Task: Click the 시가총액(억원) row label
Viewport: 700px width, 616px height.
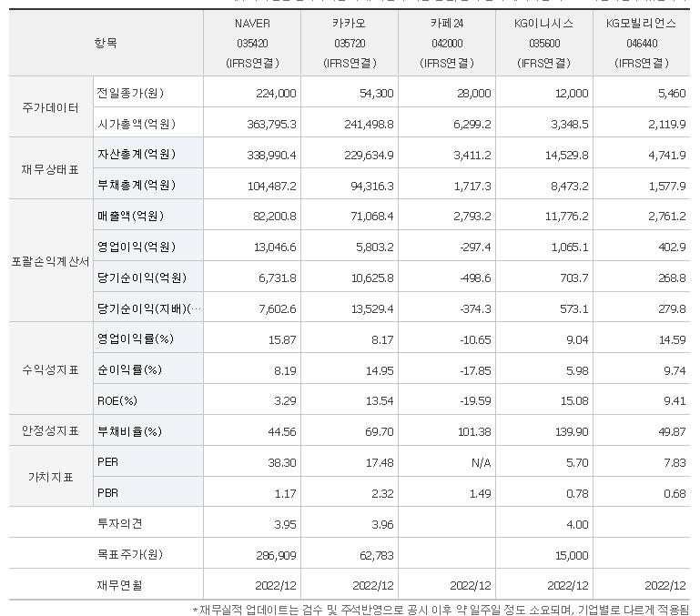Action: (137, 124)
